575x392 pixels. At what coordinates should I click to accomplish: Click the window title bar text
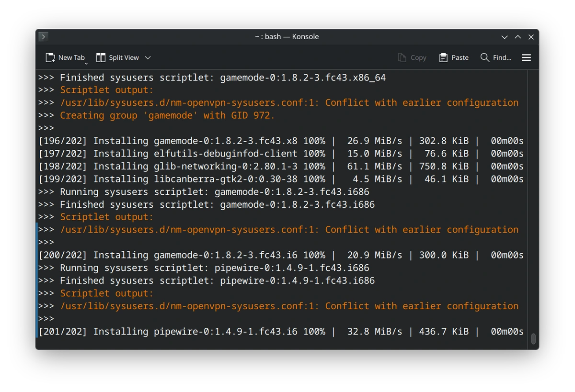tap(287, 36)
